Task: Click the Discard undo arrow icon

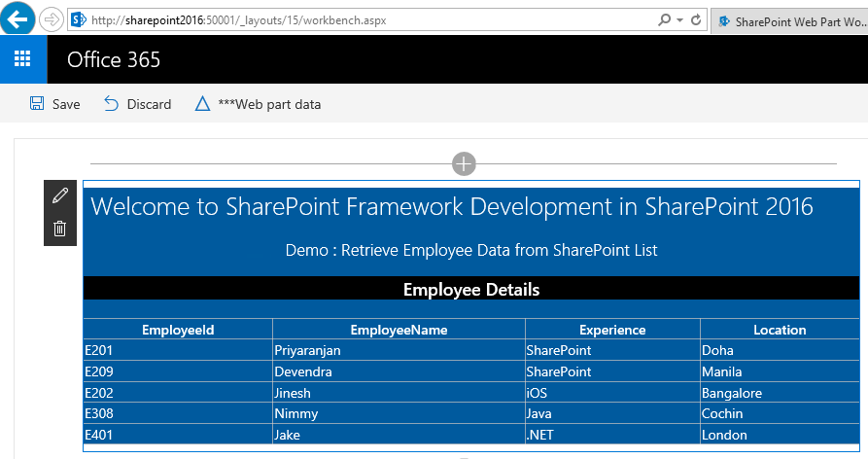Action: (x=111, y=103)
